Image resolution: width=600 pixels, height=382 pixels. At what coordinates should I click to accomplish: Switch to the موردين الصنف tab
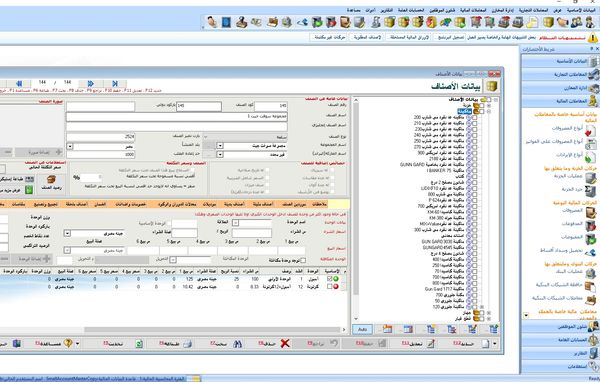(294, 204)
